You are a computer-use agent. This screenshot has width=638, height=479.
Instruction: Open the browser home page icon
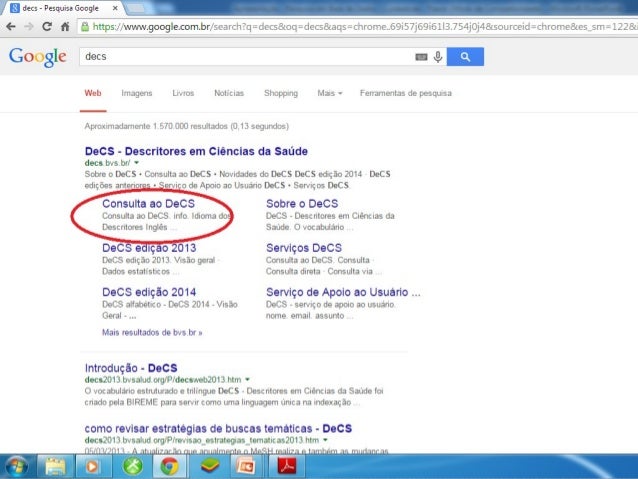pos(65,27)
